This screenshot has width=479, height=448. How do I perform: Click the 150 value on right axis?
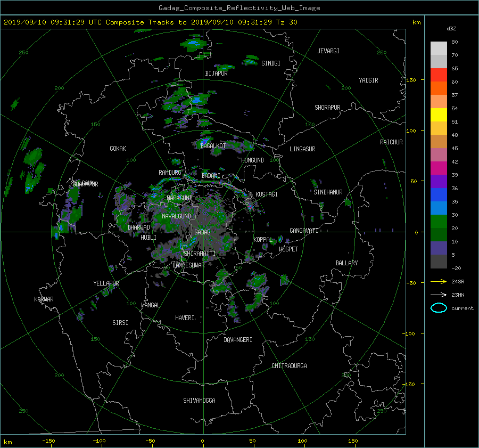411,80
